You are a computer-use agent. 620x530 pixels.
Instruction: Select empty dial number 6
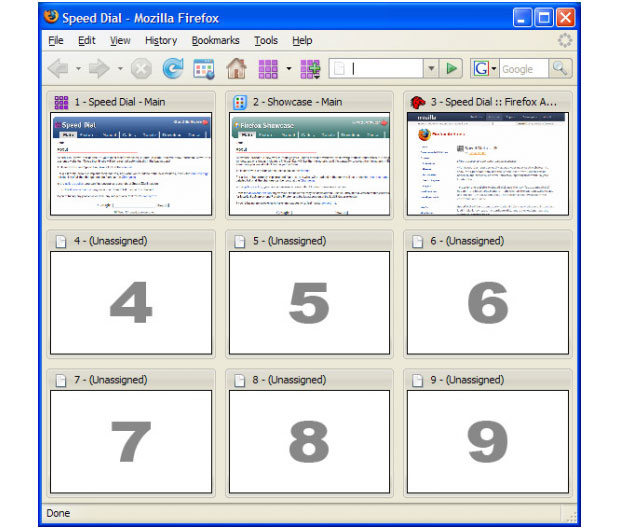pos(488,303)
